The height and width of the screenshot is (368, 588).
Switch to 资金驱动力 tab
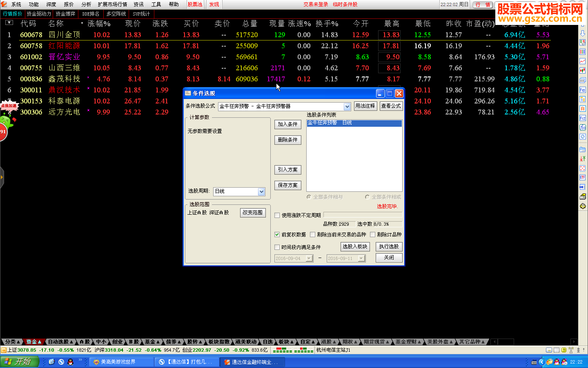tap(39, 14)
